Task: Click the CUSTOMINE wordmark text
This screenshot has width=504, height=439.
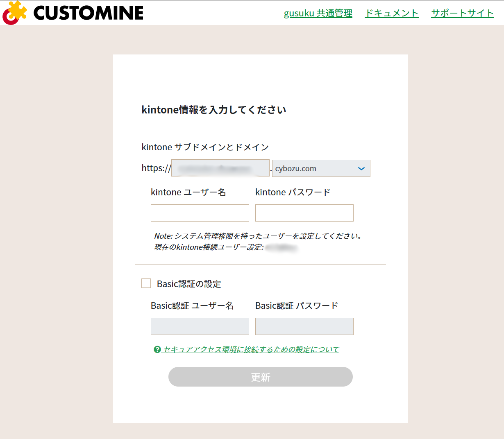Action: tap(89, 13)
